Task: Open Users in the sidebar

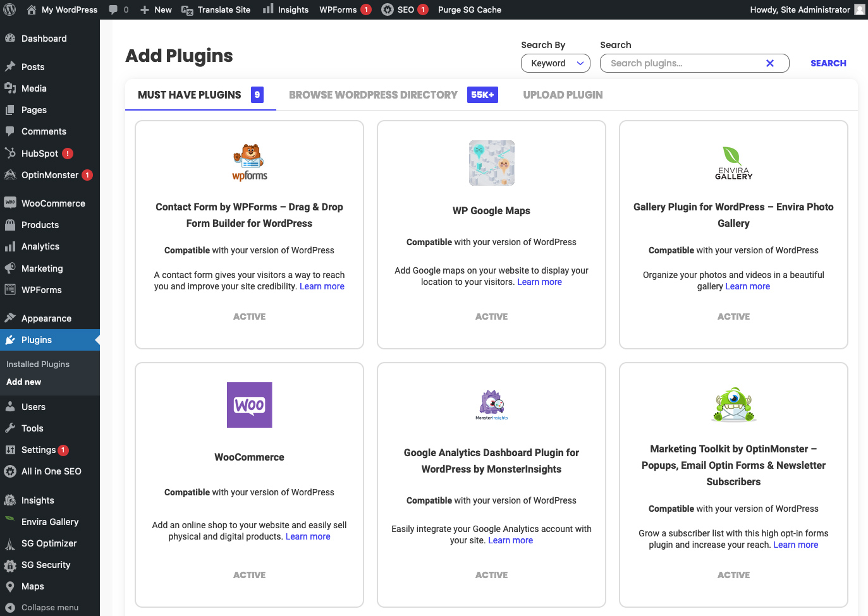Action: (50, 407)
